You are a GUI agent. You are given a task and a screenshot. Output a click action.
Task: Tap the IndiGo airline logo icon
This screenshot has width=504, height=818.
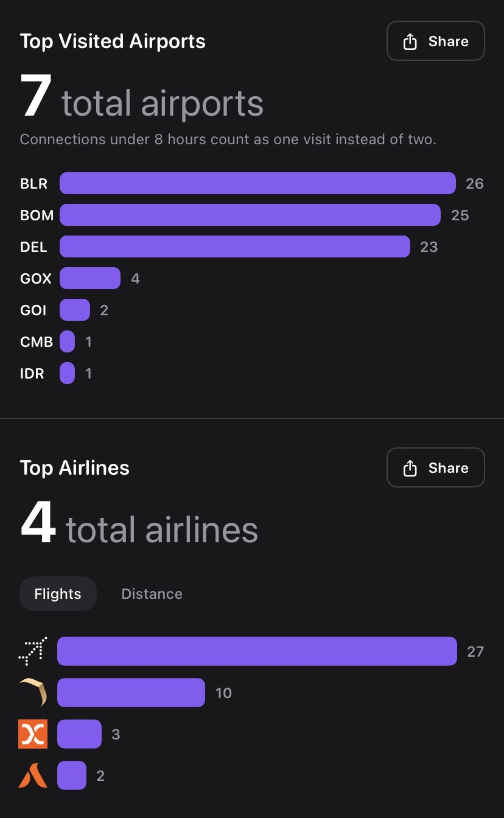[33, 651]
